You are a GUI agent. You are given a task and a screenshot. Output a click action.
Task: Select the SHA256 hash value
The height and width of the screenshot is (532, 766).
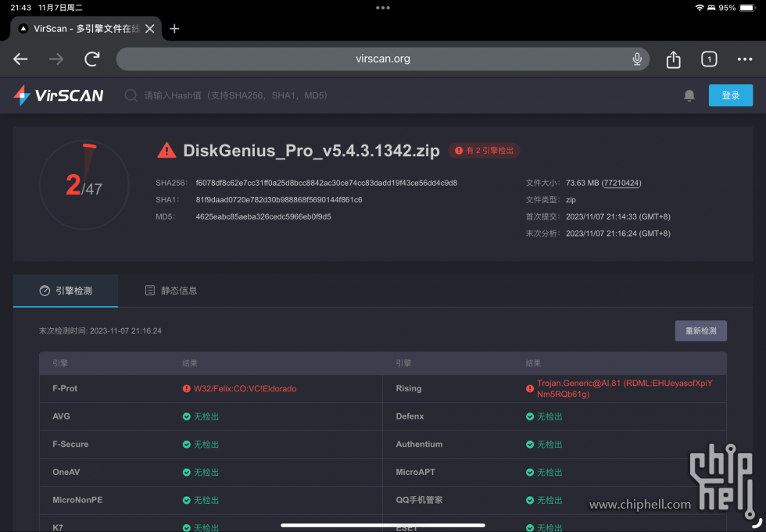327,183
